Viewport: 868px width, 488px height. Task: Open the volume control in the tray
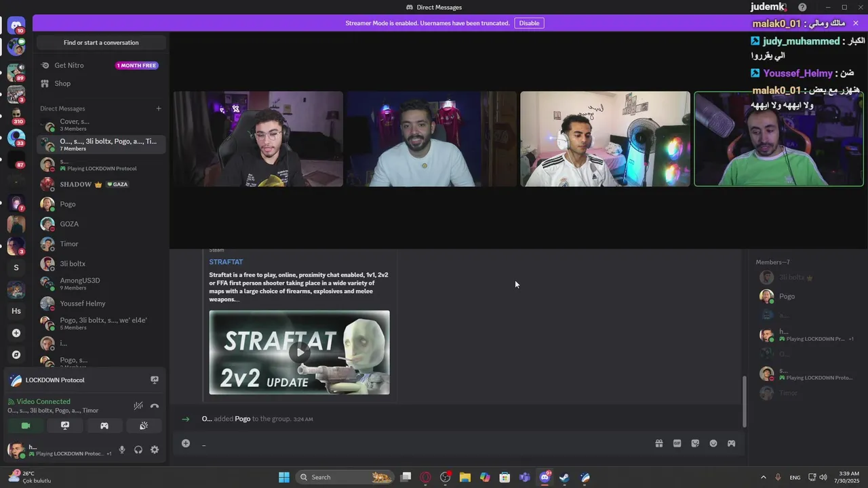tap(823, 477)
